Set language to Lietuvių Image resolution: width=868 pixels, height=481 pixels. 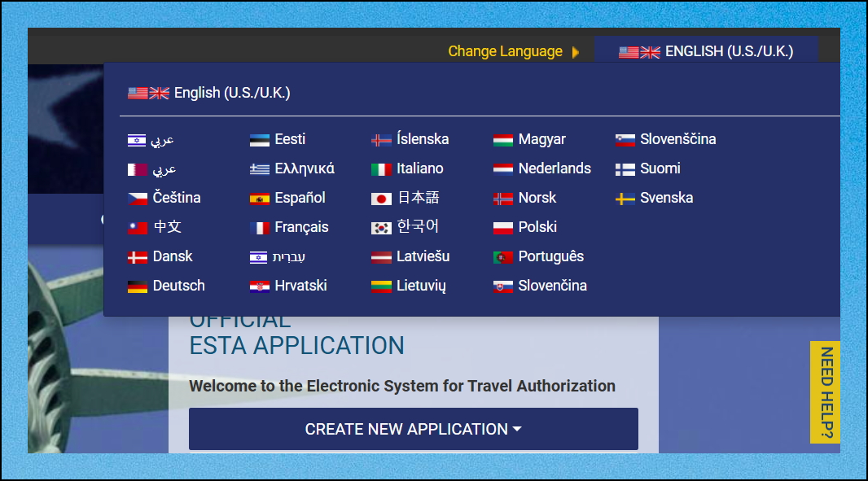point(421,286)
